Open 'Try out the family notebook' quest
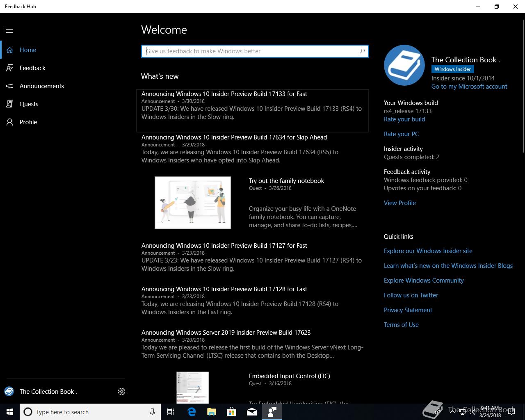Viewport: 525px width, 420px height. click(286, 181)
